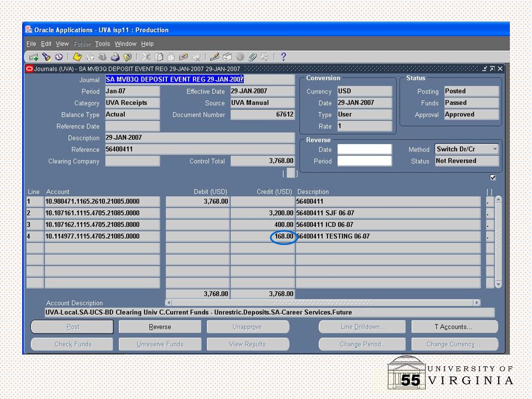The height and width of the screenshot is (399, 532).
Task: Click the Attachments paperclip icon
Action: (252, 57)
